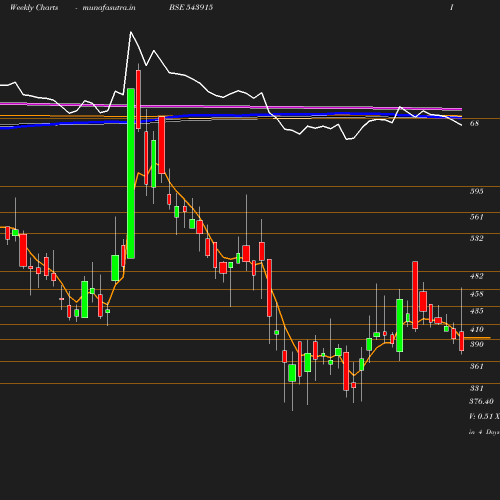Click the 361 price level label
This screenshot has height=500, width=500.
[x=477, y=366]
